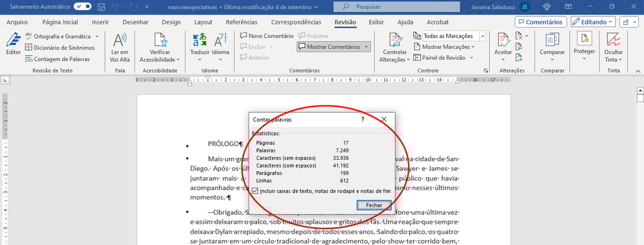The width and height of the screenshot is (644, 245).
Task: Click Fechar button in dialog
Action: [374, 205]
